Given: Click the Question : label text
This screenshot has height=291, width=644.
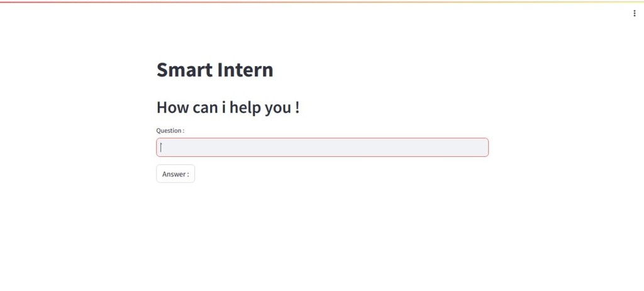Looking at the screenshot, I should coord(170,130).
